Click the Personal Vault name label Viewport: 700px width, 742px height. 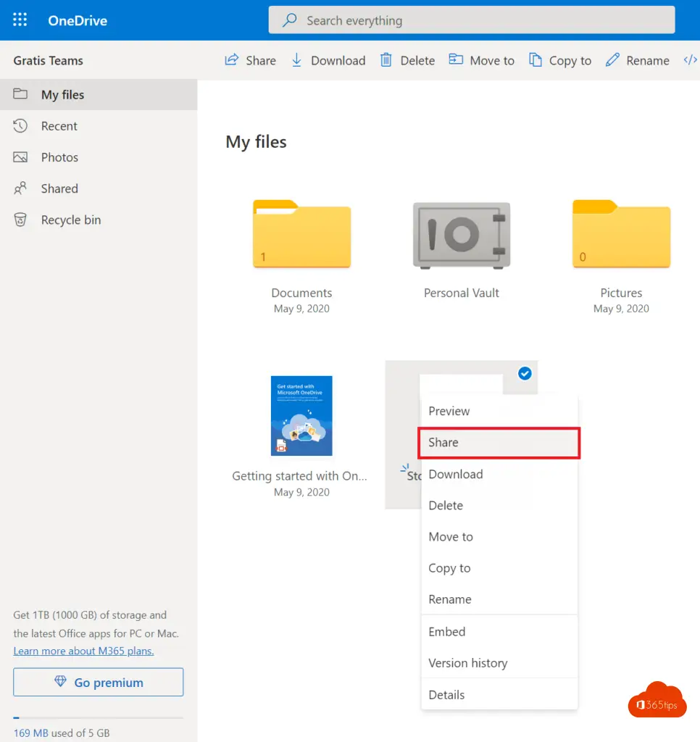coord(462,293)
